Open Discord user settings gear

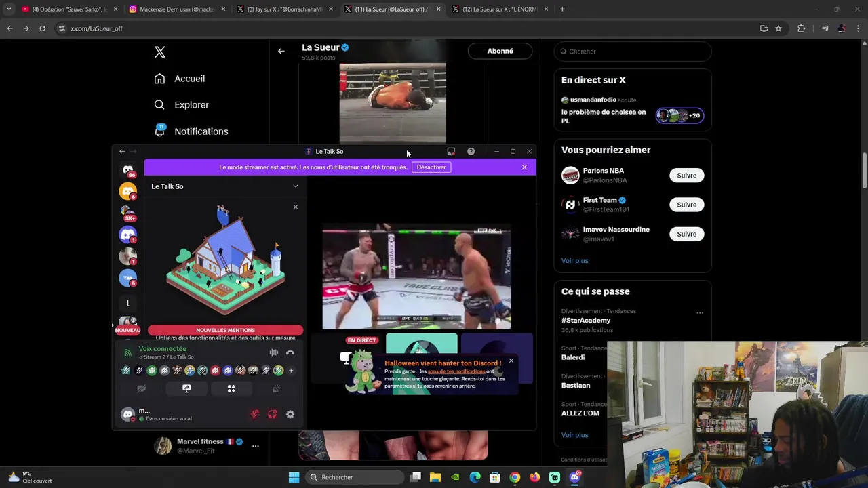click(x=290, y=414)
